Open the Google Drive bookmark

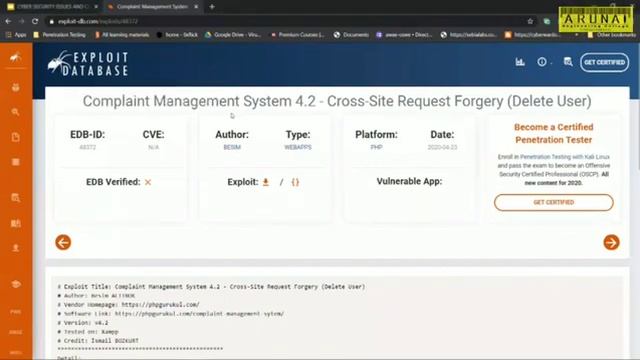click(x=233, y=35)
